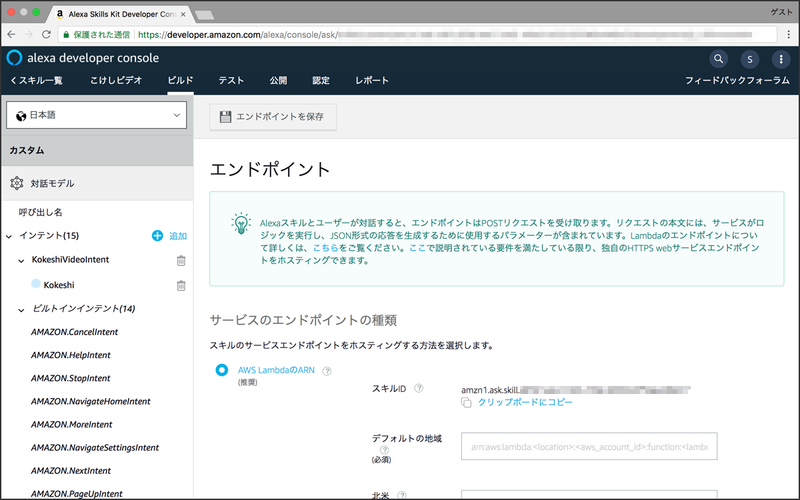
Task: Open the user account S avatar
Action: tap(749, 59)
